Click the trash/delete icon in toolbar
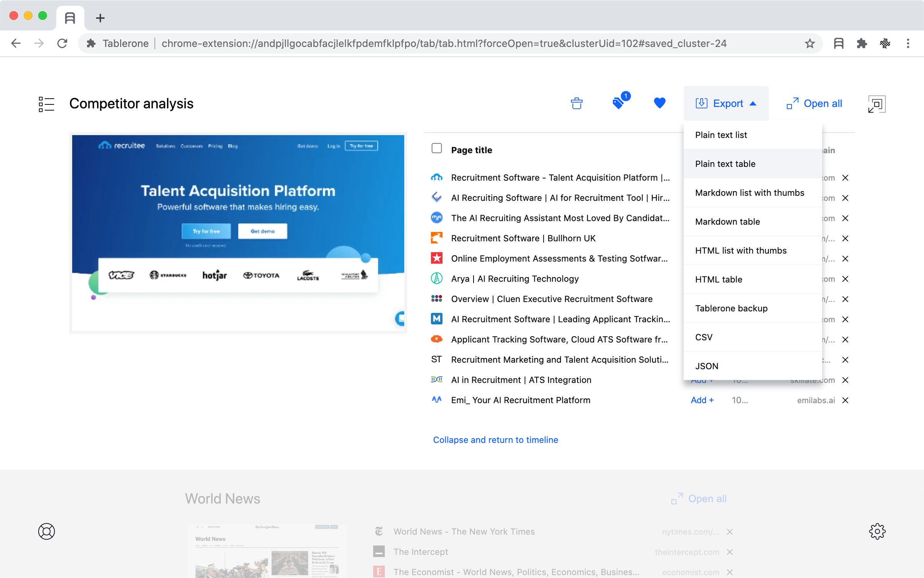Viewport: 924px width, 578px height. coord(577,104)
